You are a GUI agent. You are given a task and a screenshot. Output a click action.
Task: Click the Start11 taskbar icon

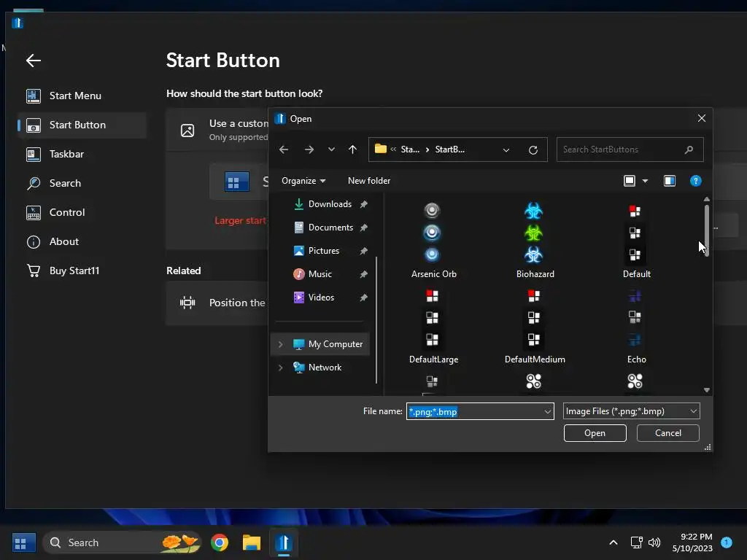284,542
